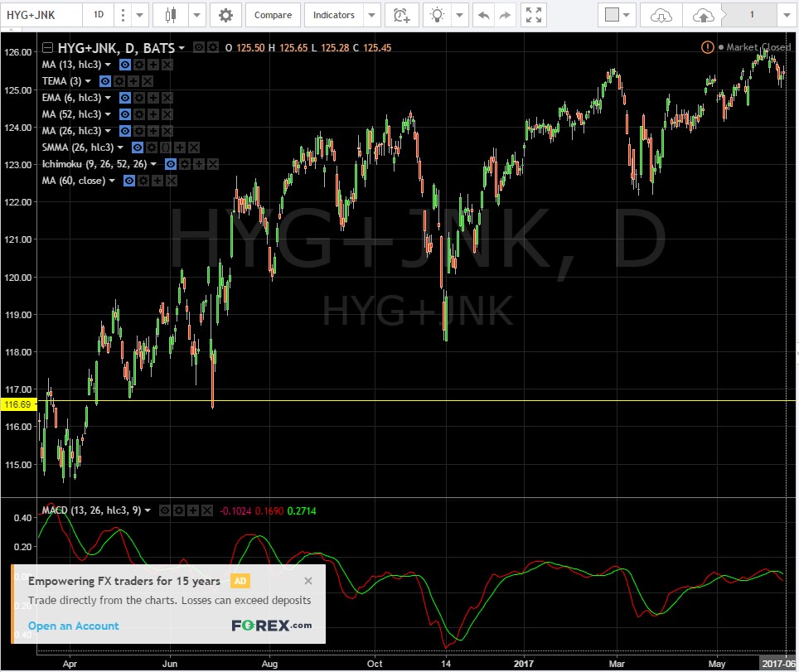The height and width of the screenshot is (672, 799).
Task: Open more interval options dots
Action: (123, 15)
